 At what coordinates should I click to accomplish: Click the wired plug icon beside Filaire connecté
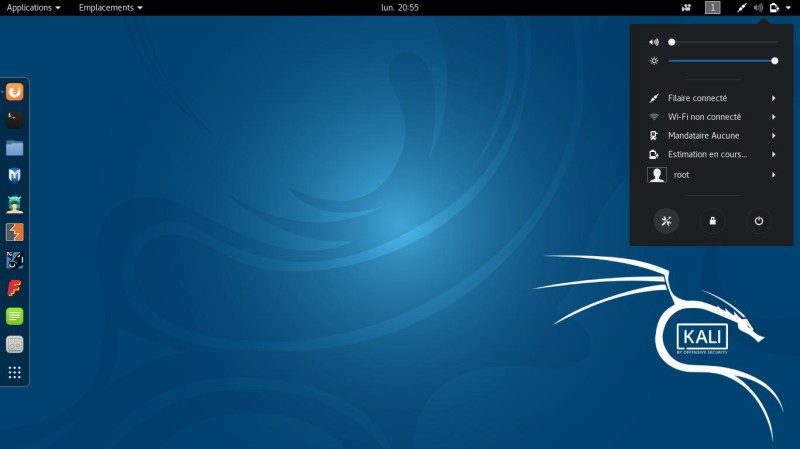654,98
